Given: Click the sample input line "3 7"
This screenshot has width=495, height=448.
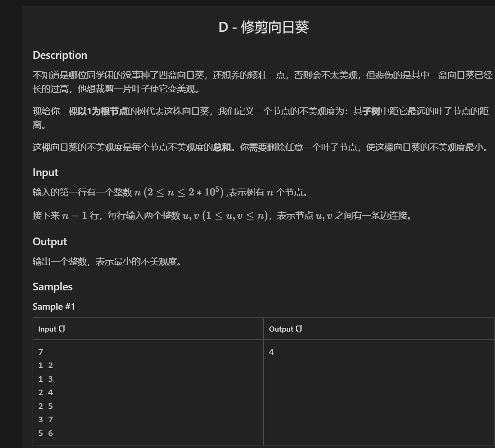Looking at the screenshot, I should [x=46, y=420].
